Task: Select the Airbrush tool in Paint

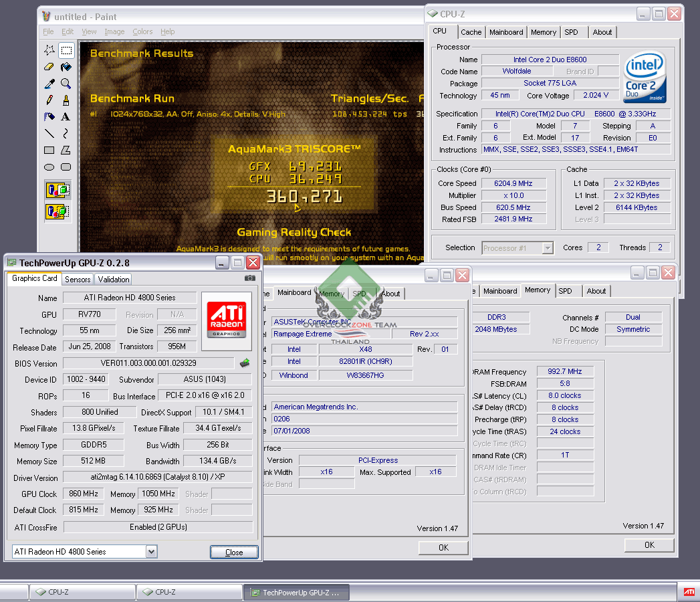Action: click(49, 116)
